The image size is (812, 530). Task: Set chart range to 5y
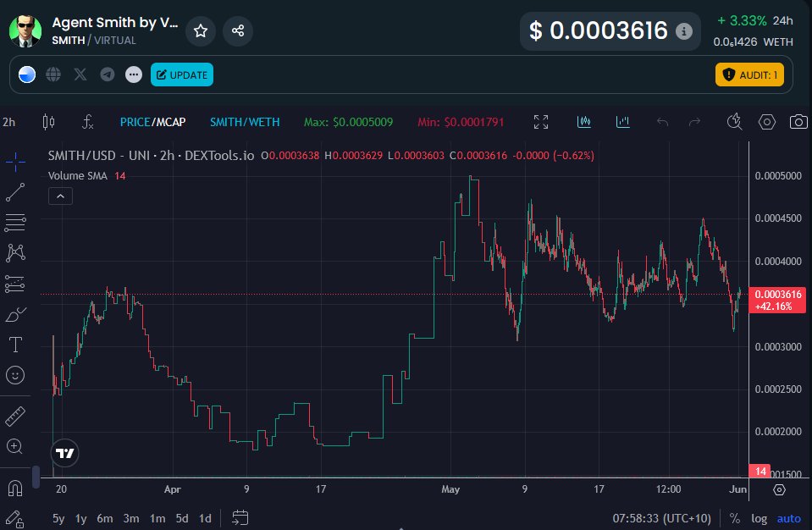pos(58,518)
